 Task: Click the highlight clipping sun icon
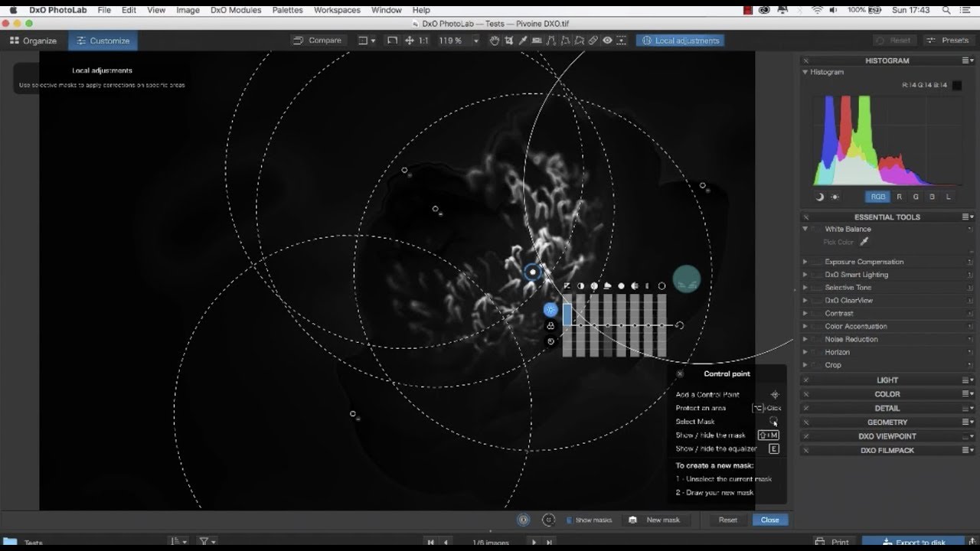click(x=835, y=197)
